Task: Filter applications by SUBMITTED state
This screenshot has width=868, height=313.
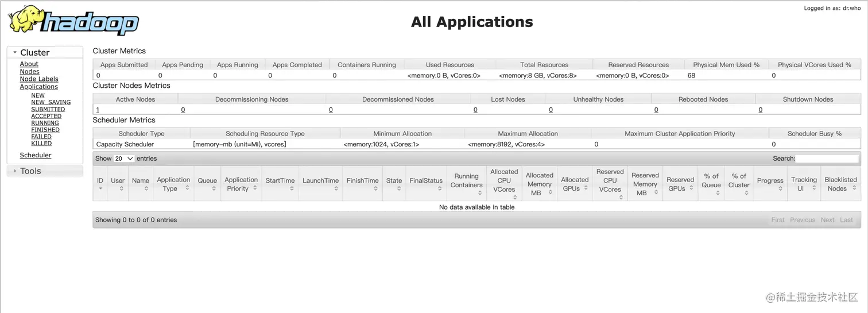Action: click(x=48, y=109)
